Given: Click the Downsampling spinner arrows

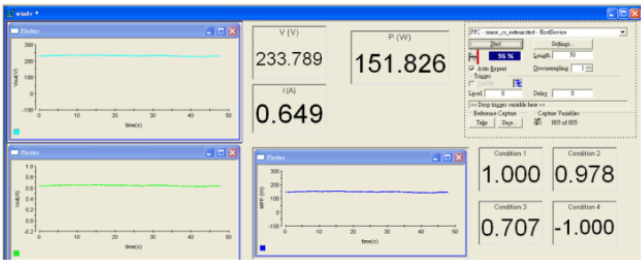Looking at the screenshot, I should click(x=589, y=68).
